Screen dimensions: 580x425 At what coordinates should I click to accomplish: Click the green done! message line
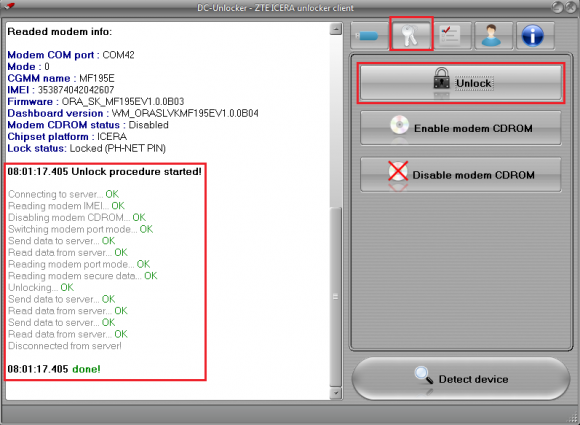coord(54,369)
